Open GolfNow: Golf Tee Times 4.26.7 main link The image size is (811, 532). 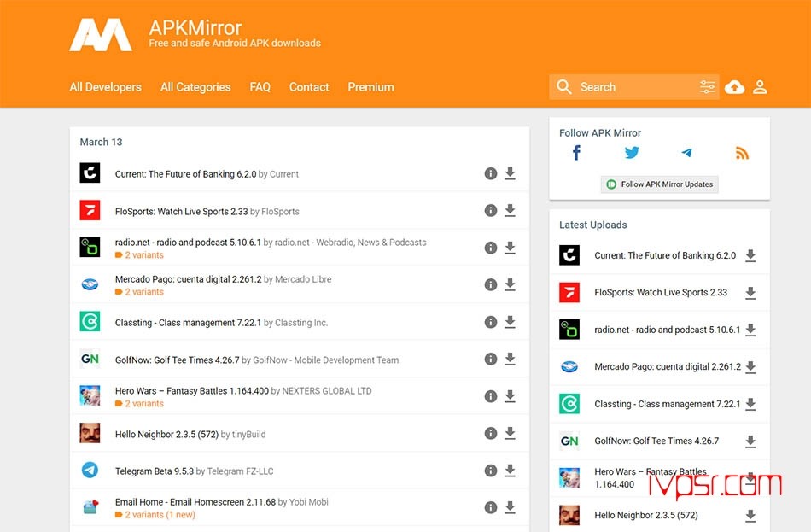tap(177, 360)
